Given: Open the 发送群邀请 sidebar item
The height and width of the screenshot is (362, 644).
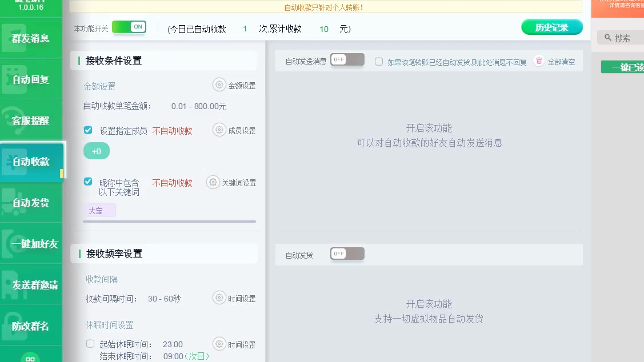Looking at the screenshot, I should click(31, 285).
